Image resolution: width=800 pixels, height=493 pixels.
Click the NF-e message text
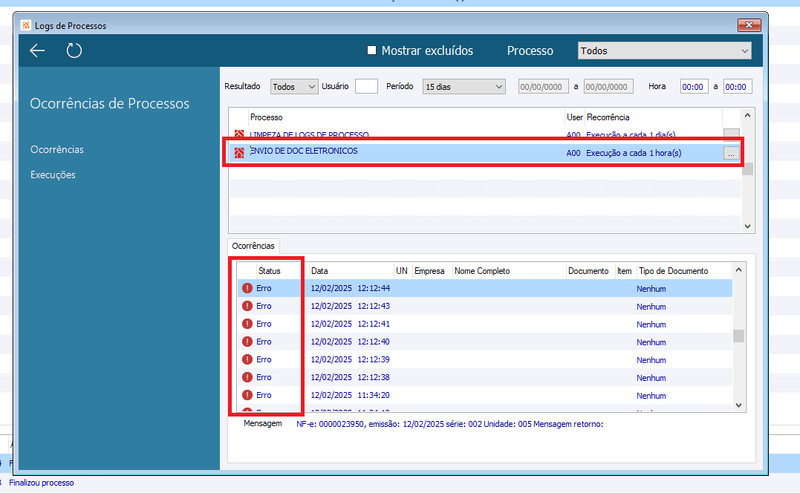pos(449,424)
